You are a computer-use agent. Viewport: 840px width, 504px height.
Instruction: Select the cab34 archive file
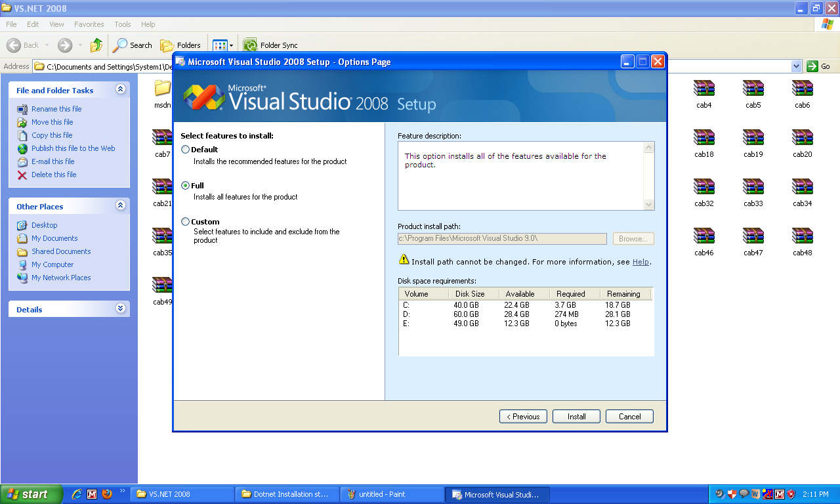(803, 193)
